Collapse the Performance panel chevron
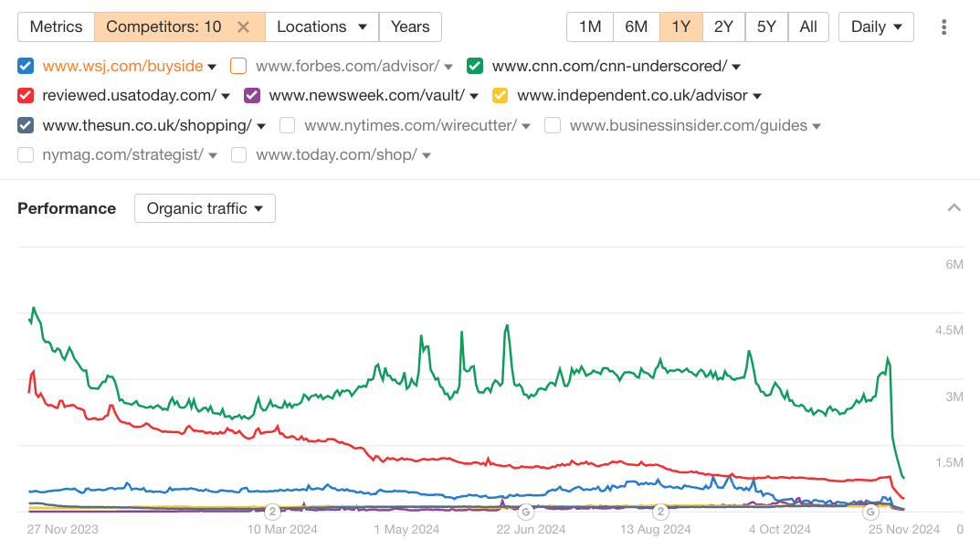 point(954,207)
